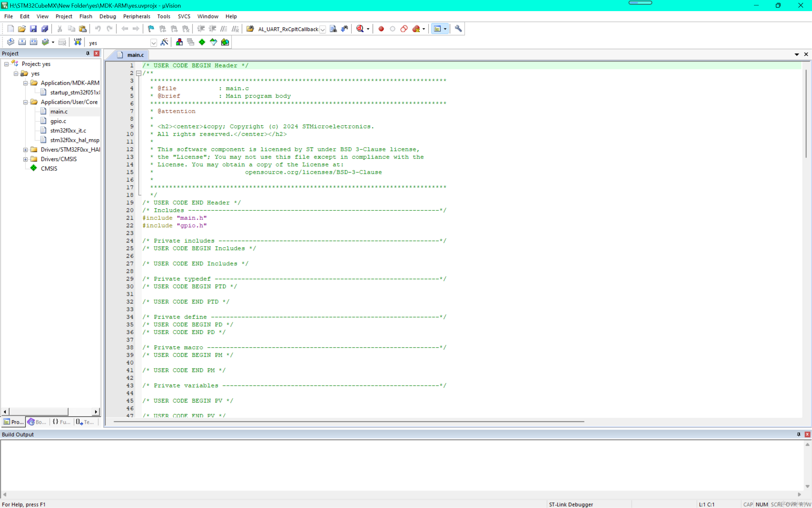This screenshot has height=508, width=812.
Task: Open the SVCS menu
Action: (x=184, y=16)
